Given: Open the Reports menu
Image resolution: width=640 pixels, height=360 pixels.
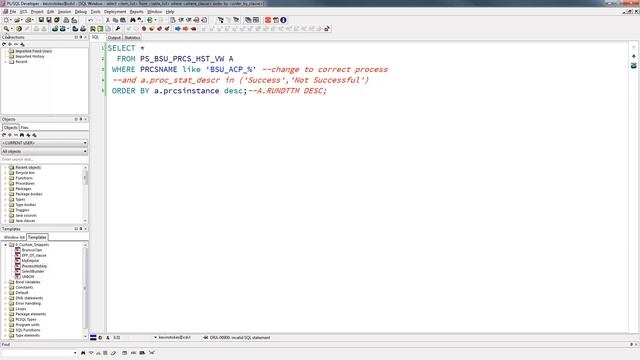Looking at the screenshot, I should (137, 12).
